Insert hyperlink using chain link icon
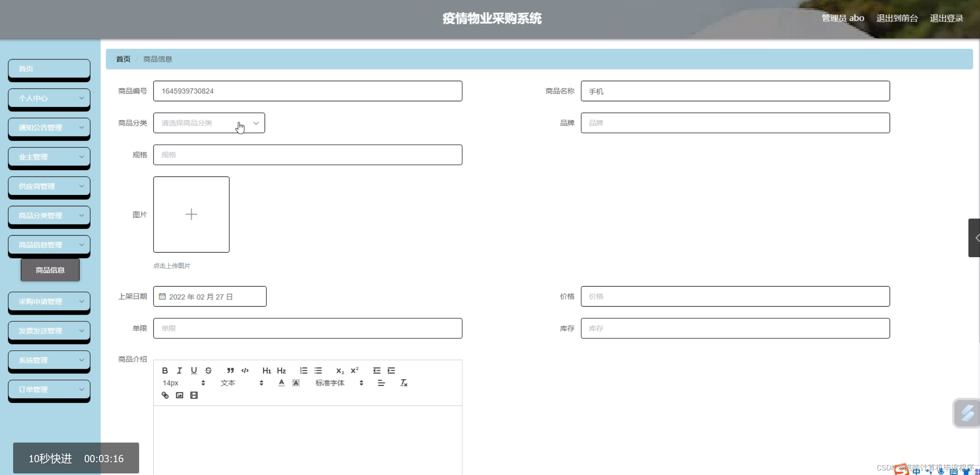The width and height of the screenshot is (980, 475). pyautogui.click(x=165, y=395)
